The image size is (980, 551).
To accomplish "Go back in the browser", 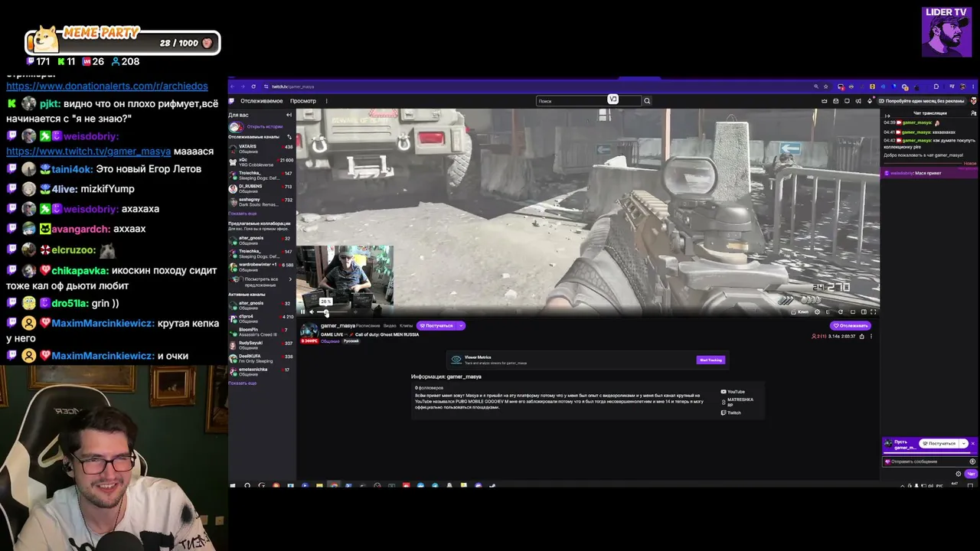I will pyautogui.click(x=233, y=86).
